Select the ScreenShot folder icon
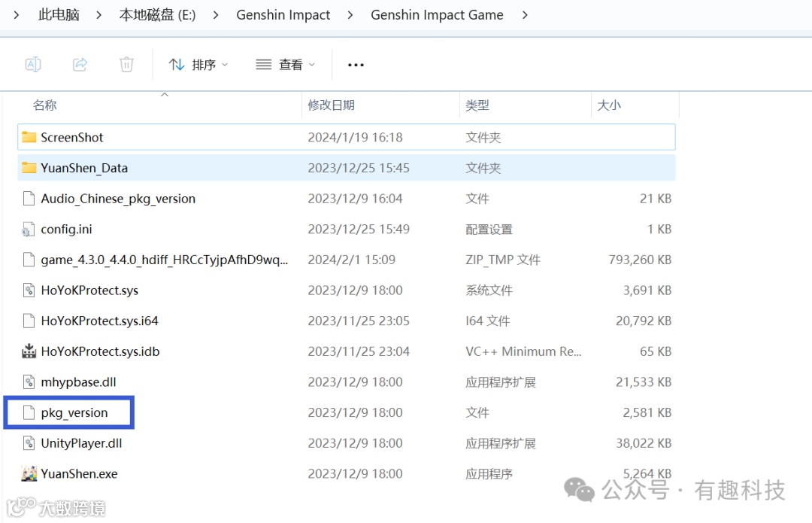Screen dimensions: 812x523 click(x=29, y=138)
